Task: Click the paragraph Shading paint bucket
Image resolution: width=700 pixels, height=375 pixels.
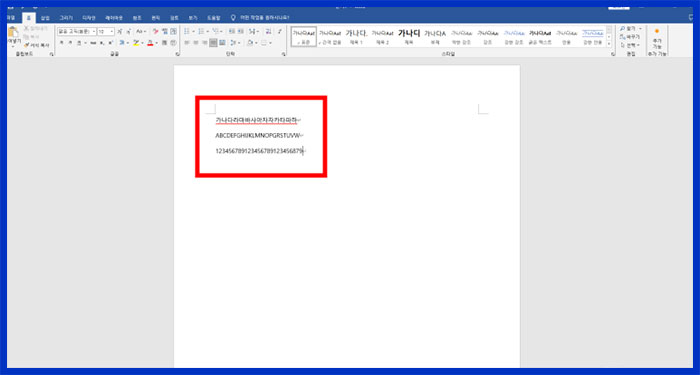Action: (250, 43)
